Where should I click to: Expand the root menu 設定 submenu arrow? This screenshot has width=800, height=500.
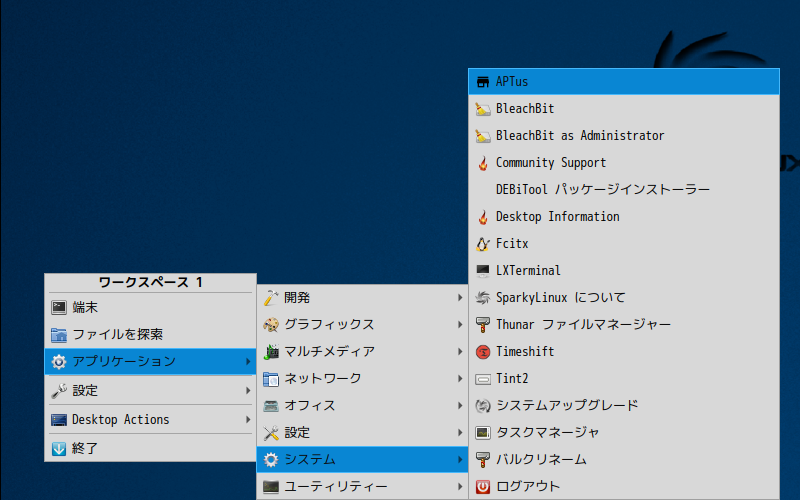[x=248, y=390]
